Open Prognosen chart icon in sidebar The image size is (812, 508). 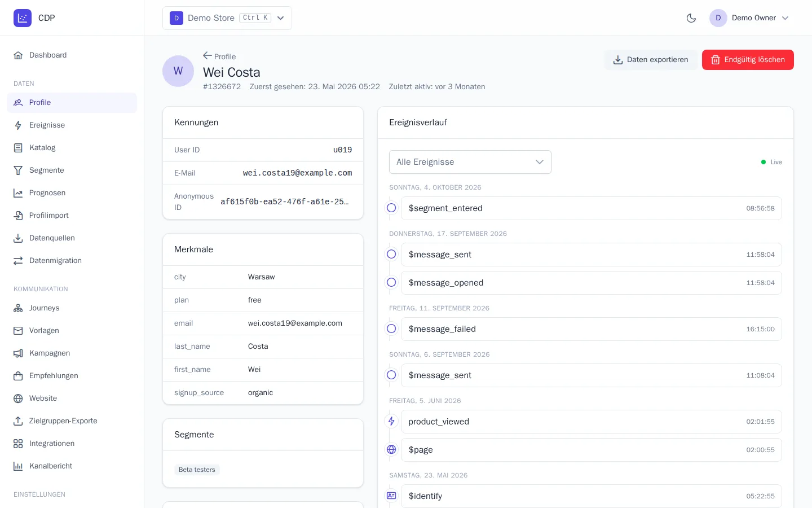pos(18,193)
